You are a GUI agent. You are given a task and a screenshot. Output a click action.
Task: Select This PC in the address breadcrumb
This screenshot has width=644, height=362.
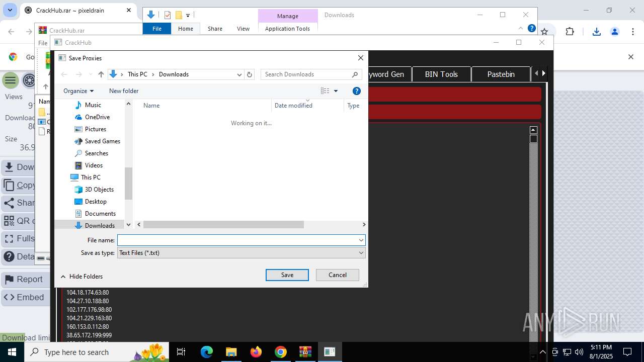point(137,74)
